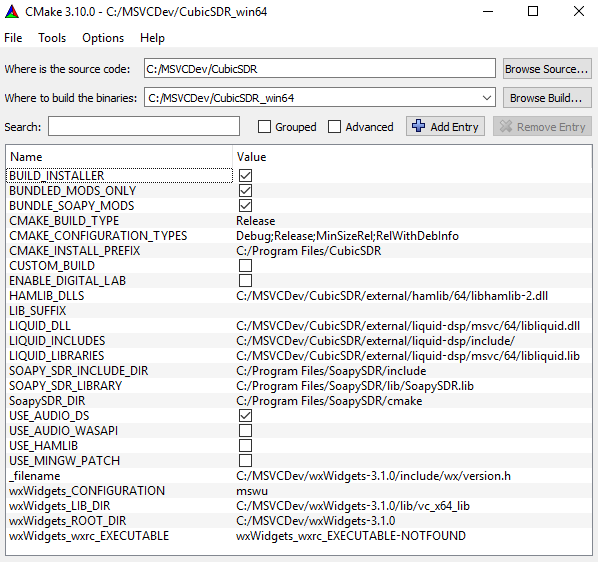The image size is (598, 562).
Task: Click the Add Entry button
Action: click(445, 126)
